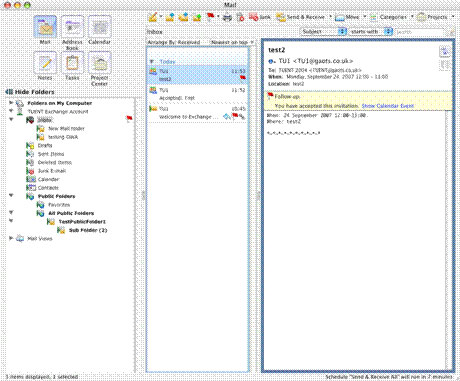This screenshot has width=460, height=381.
Task: Click the Send & Receive button
Action: (x=300, y=17)
